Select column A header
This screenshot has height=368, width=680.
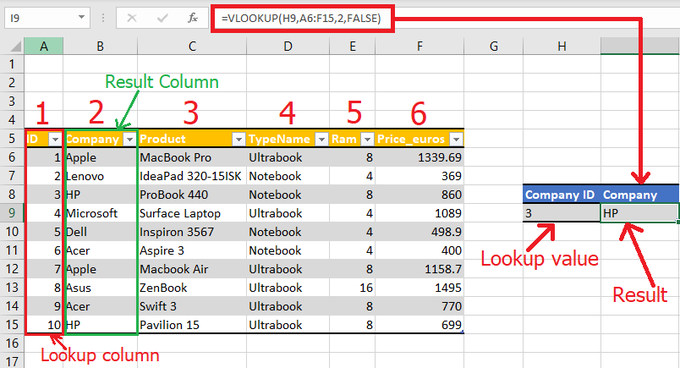[x=44, y=46]
